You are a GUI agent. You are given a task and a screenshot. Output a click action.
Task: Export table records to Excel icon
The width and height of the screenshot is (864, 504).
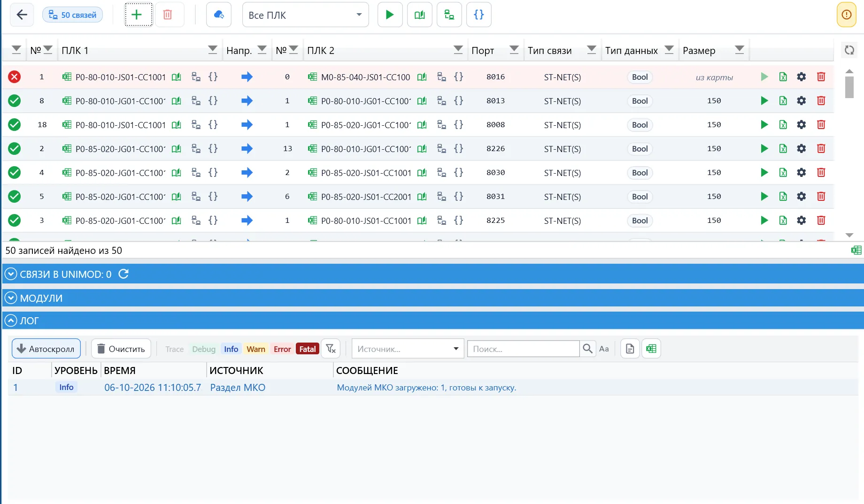point(856,250)
